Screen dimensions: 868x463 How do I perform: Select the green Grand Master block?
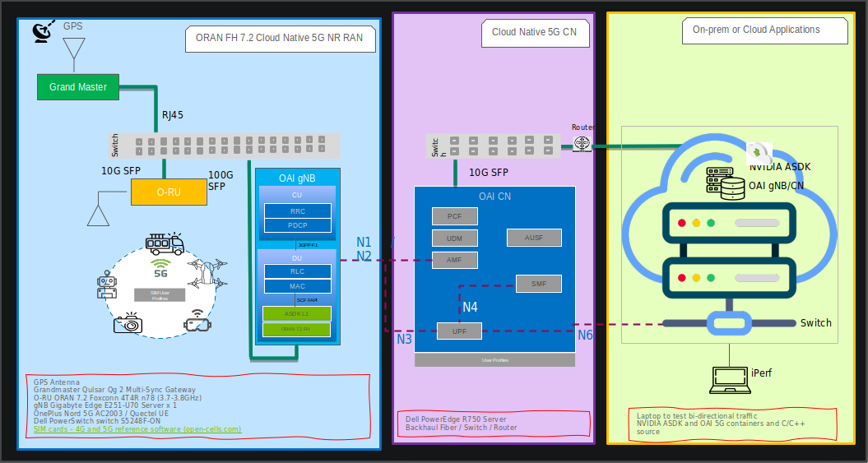78,87
